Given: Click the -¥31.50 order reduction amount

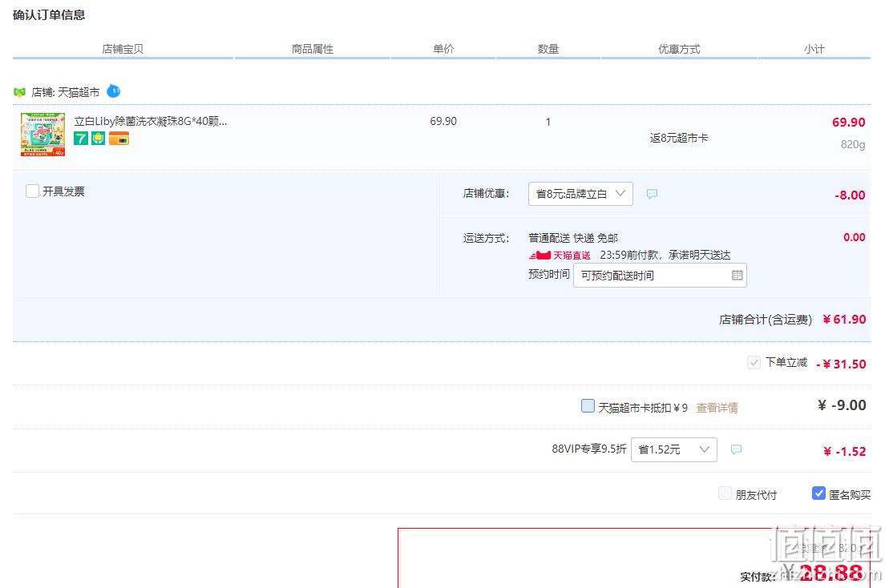Looking at the screenshot, I should [x=841, y=364].
